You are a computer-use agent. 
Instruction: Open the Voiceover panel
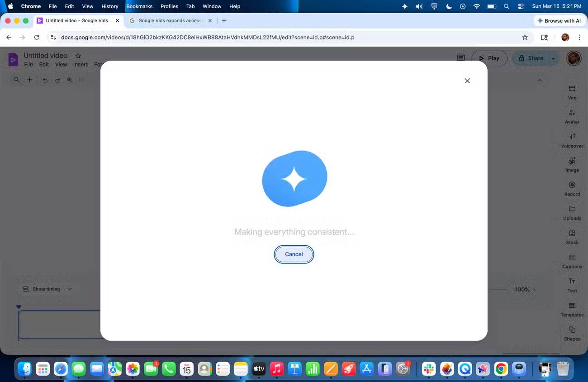pos(572,140)
